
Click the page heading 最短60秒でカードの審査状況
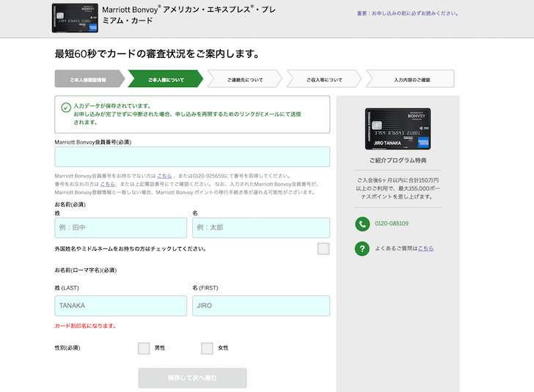coord(157,53)
